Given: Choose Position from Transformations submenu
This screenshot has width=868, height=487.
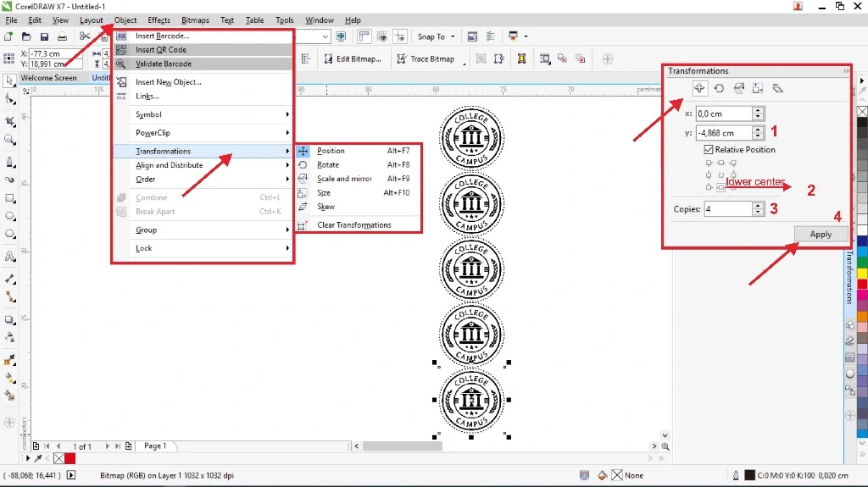Looking at the screenshot, I should (359, 151).
